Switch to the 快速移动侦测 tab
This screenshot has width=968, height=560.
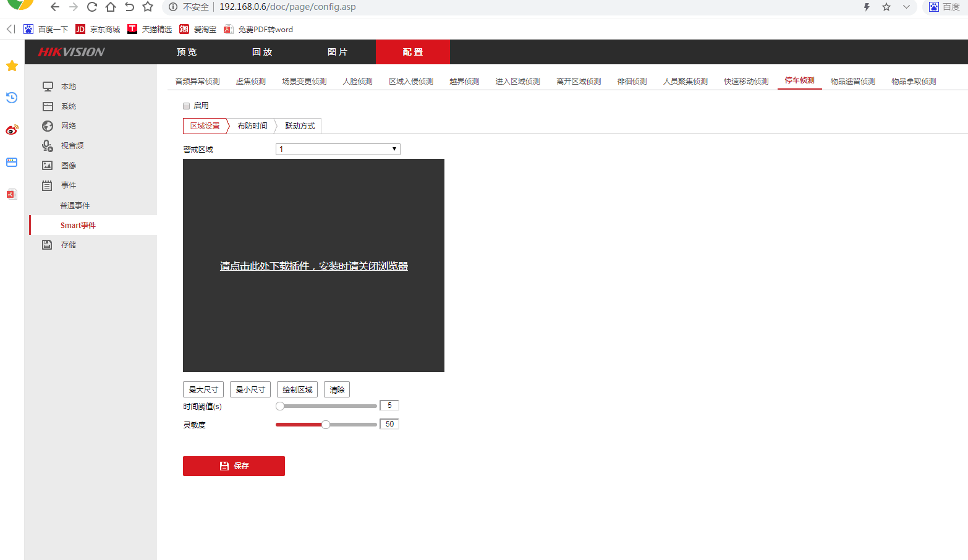click(747, 82)
